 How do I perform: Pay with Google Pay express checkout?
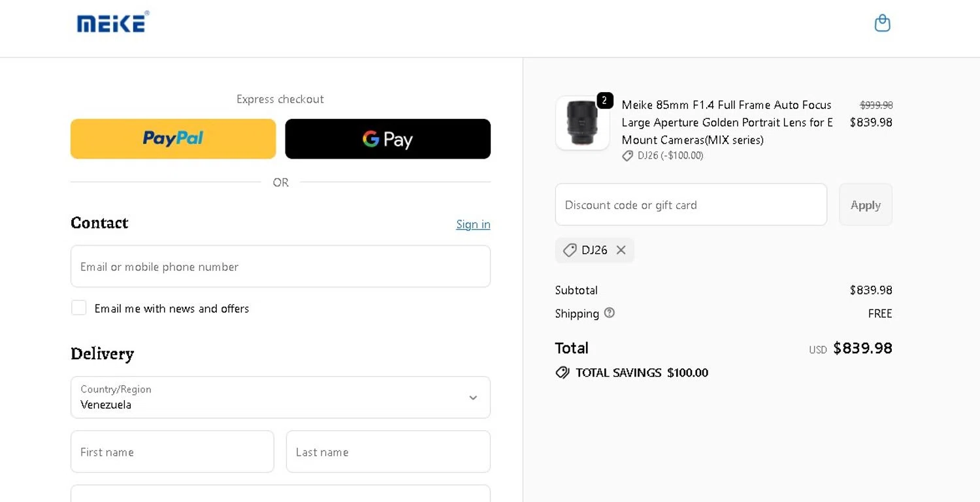[387, 138]
